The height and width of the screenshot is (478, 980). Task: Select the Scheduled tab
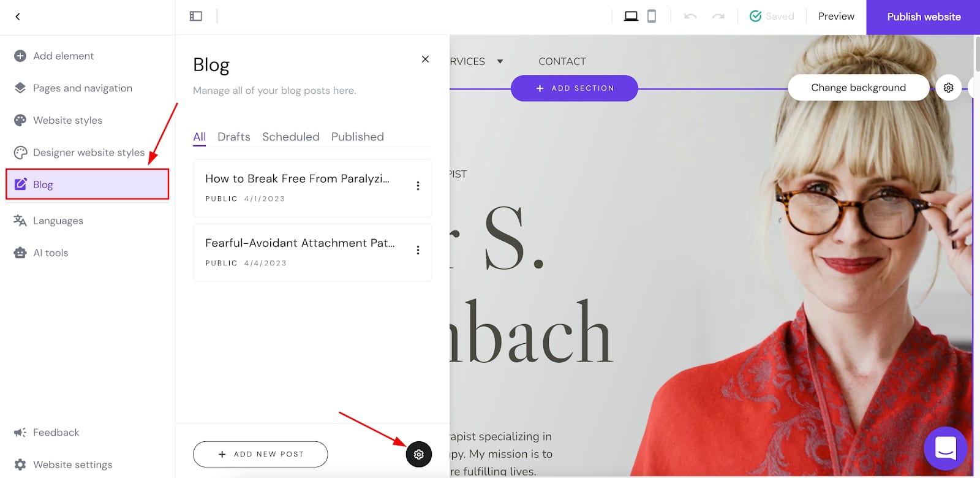[x=290, y=137]
